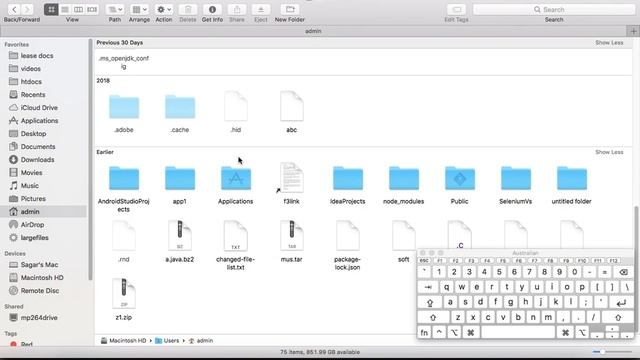This screenshot has height=360, width=640.
Task: Open the Path dropdown
Action: point(115,9)
